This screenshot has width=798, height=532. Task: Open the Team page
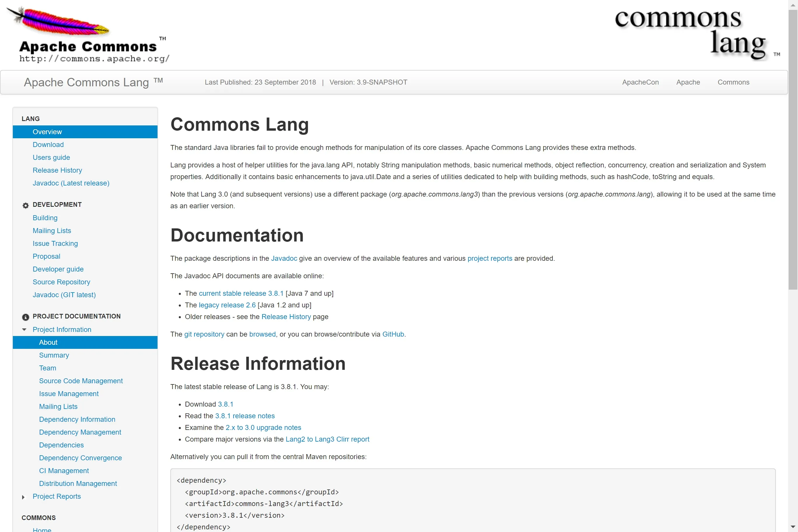coord(48,368)
